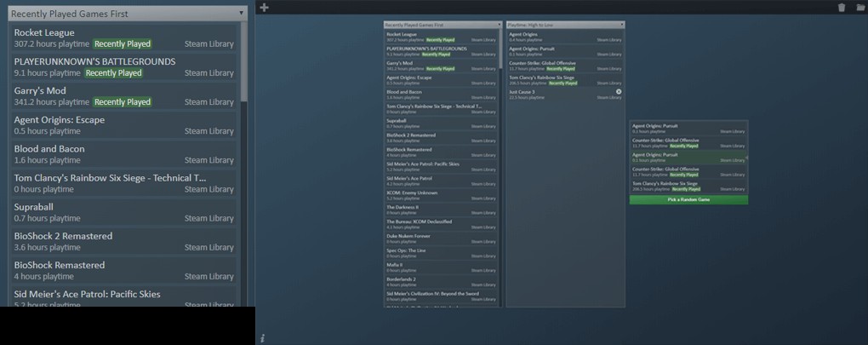This screenshot has width=868, height=345.
Task: Click the arrow marker beside highlighted Agent Origins: Pursuit
Action: pyautogui.click(x=746, y=158)
